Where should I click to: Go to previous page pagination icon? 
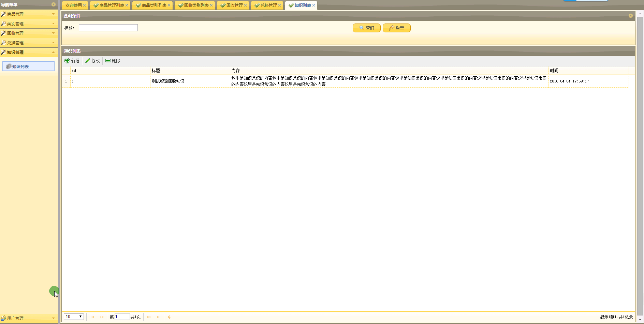click(101, 317)
